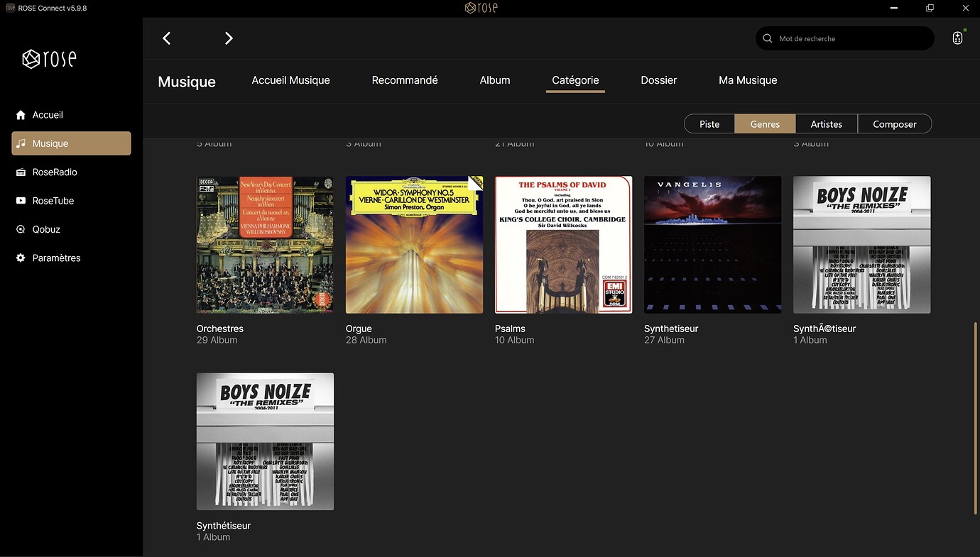Open the Orgue genre cover
The image size is (980, 557).
(x=414, y=245)
